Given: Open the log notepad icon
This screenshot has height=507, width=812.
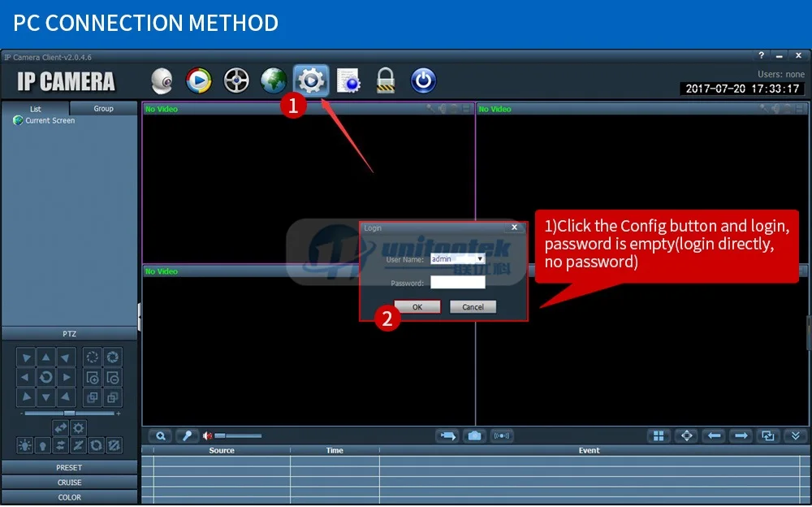Looking at the screenshot, I should coord(348,81).
